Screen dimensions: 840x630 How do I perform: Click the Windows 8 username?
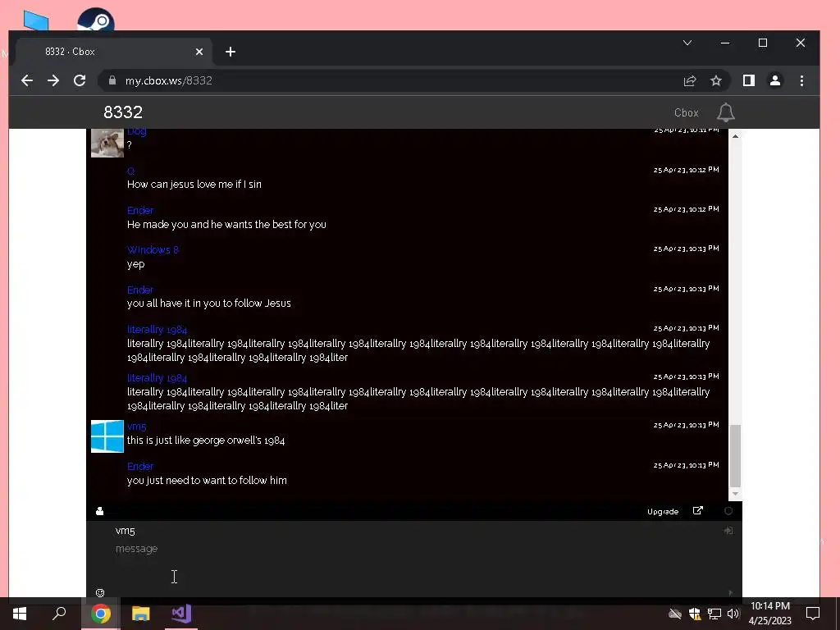click(153, 249)
